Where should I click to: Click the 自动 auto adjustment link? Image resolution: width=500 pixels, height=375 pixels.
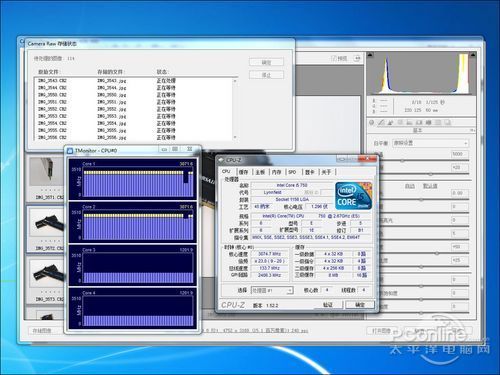coord(410,186)
